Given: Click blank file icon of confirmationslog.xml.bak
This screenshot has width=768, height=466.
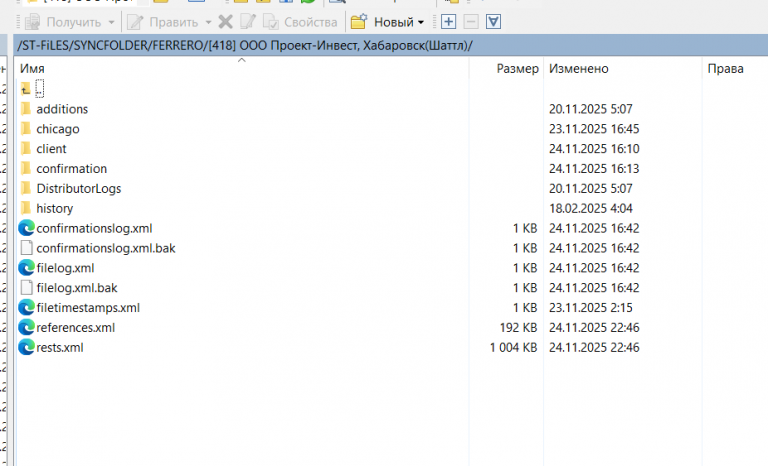Looking at the screenshot, I should point(26,248).
